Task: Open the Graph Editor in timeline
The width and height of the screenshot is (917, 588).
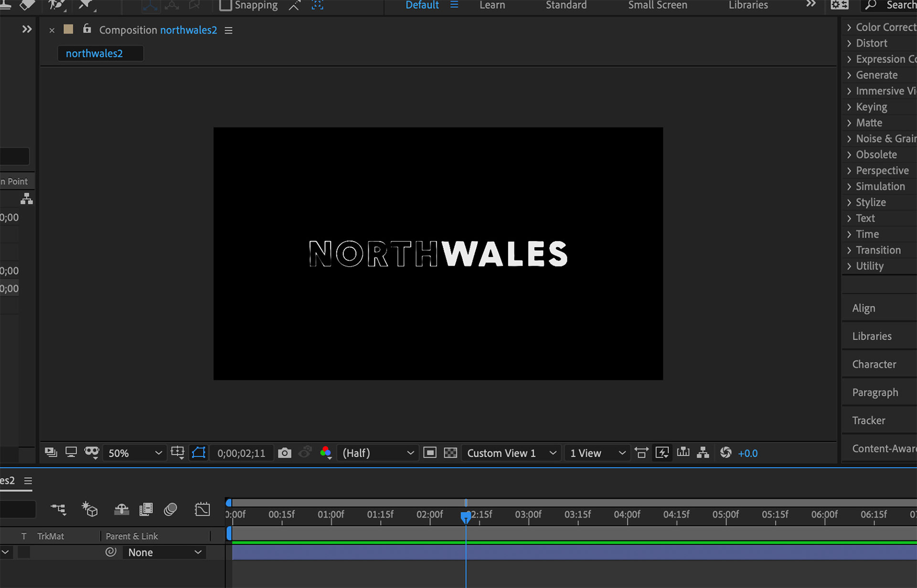Action: point(203,509)
